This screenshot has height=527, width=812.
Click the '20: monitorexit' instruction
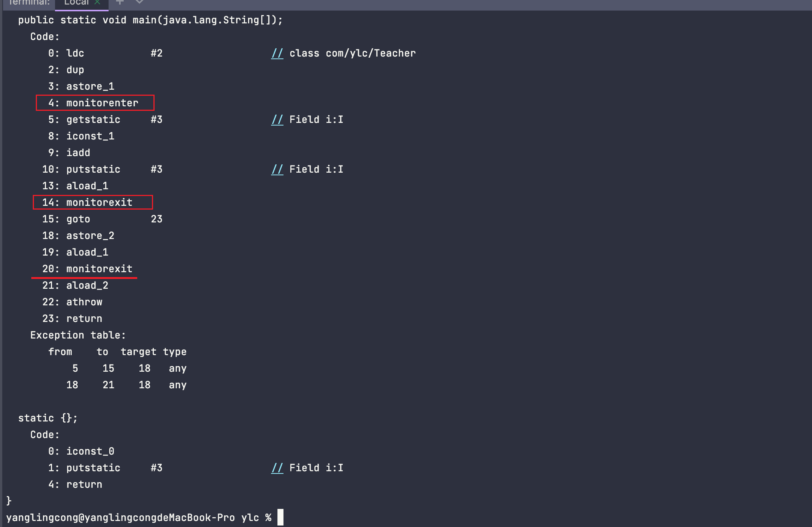pos(87,269)
